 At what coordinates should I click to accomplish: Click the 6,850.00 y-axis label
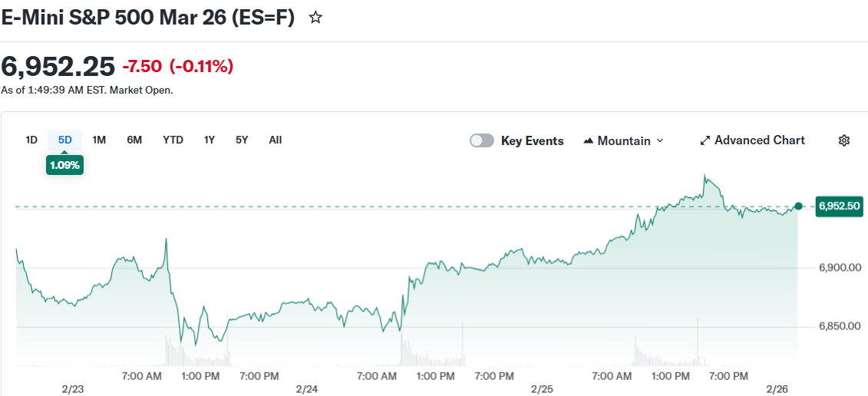(840, 326)
